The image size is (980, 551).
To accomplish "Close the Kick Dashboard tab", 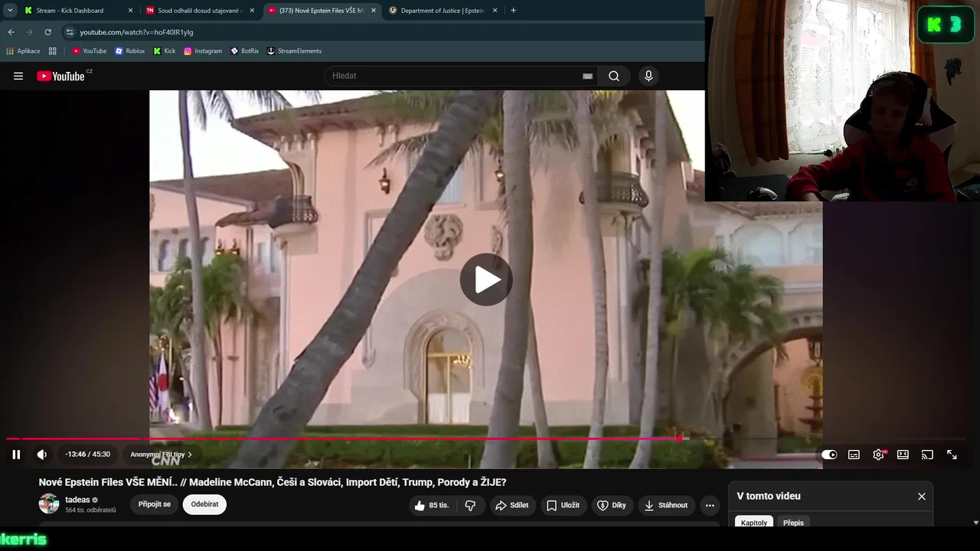I will click(x=130, y=11).
